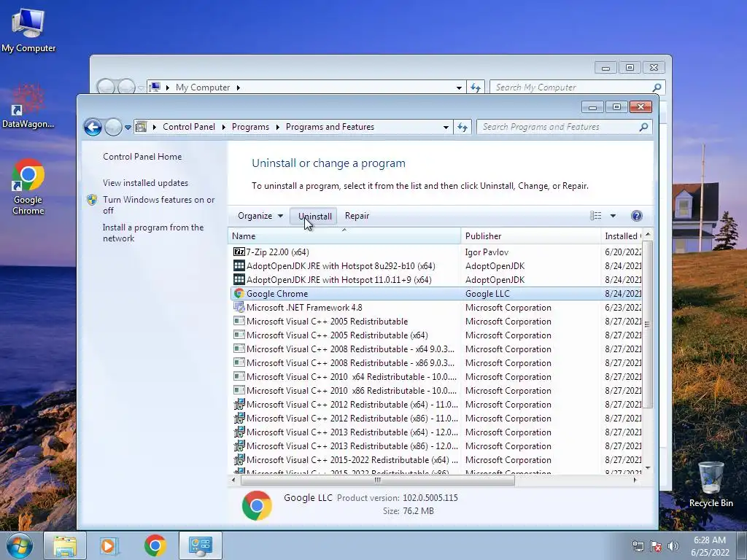Refresh the Programs and Features window
This screenshot has width=747, height=560.
click(462, 127)
